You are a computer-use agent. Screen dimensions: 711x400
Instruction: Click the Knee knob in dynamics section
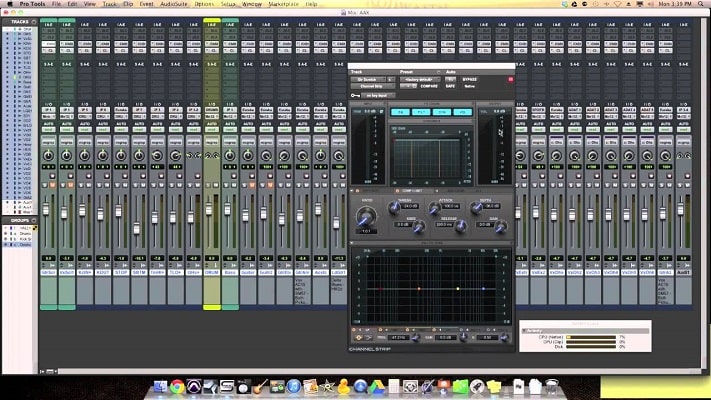pos(419,226)
